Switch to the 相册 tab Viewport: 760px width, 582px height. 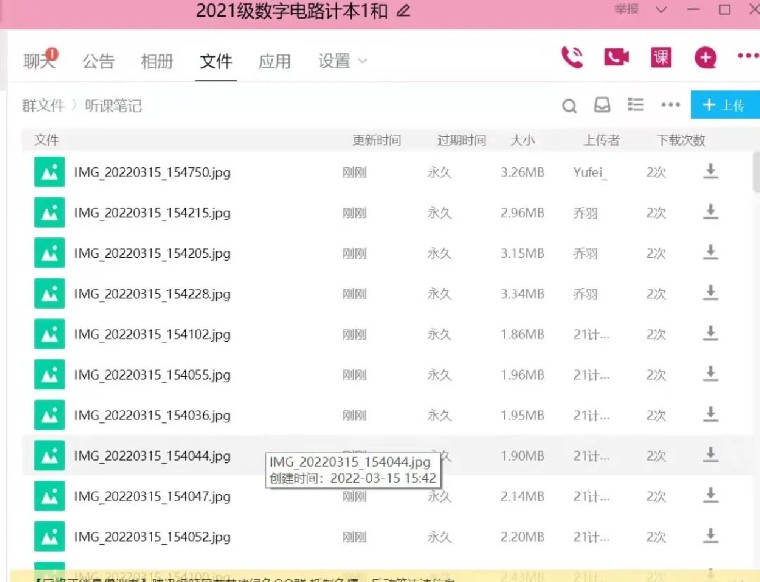coord(157,61)
